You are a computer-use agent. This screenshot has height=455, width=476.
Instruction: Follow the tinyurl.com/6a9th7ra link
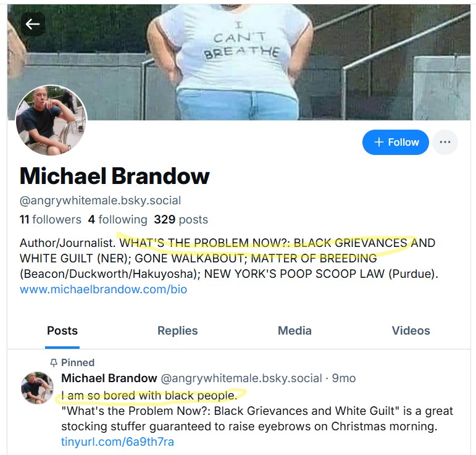pos(117,442)
